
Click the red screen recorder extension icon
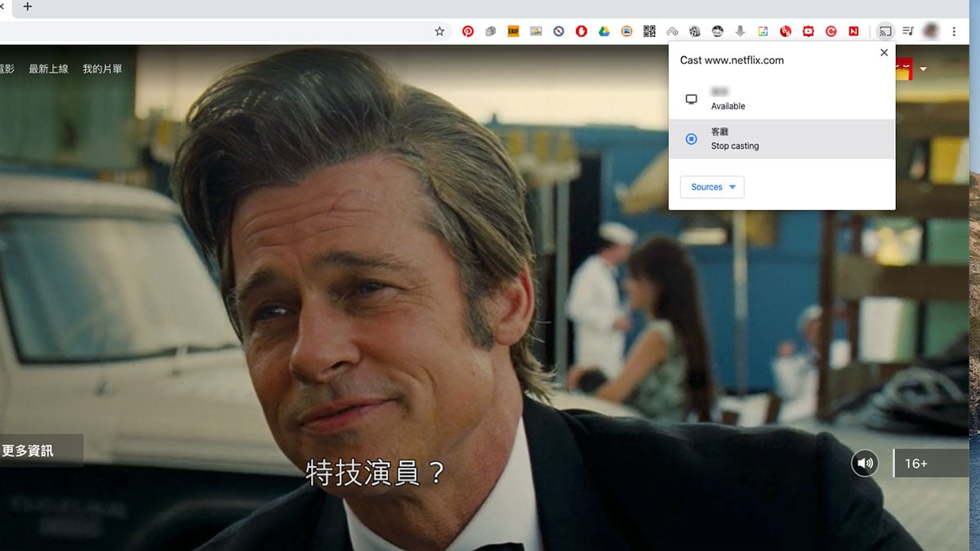click(808, 31)
